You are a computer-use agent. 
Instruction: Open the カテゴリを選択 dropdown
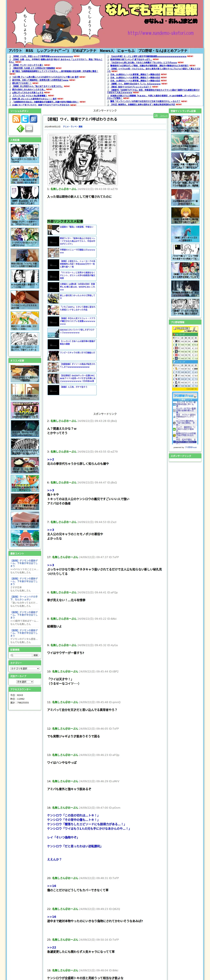25,668
